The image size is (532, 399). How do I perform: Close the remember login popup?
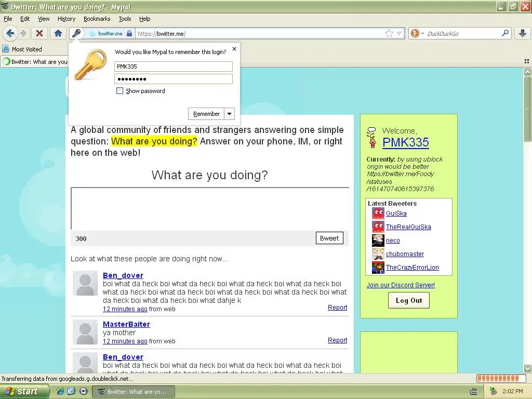coord(234,49)
